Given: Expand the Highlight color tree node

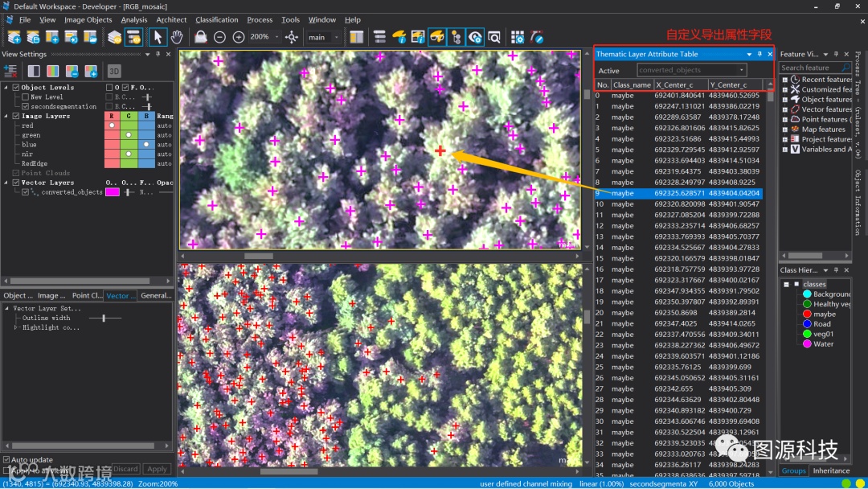Looking at the screenshot, I should 16,327.
